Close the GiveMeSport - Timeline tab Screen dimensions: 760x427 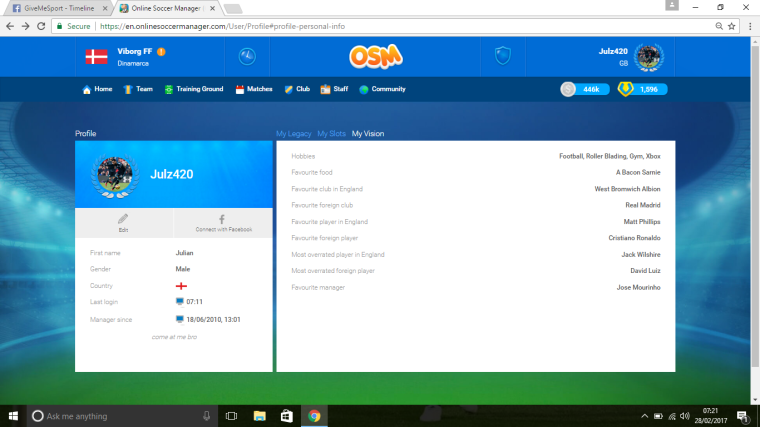click(x=105, y=8)
